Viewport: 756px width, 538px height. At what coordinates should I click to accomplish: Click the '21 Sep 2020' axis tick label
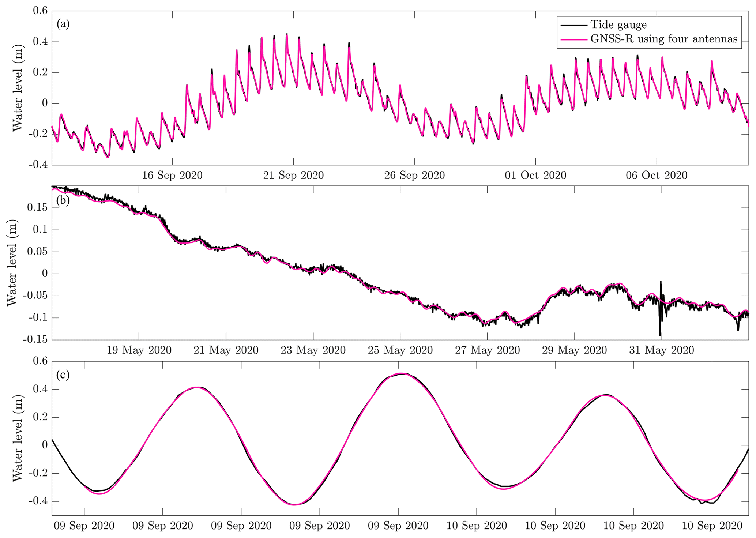[x=293, y=176]
